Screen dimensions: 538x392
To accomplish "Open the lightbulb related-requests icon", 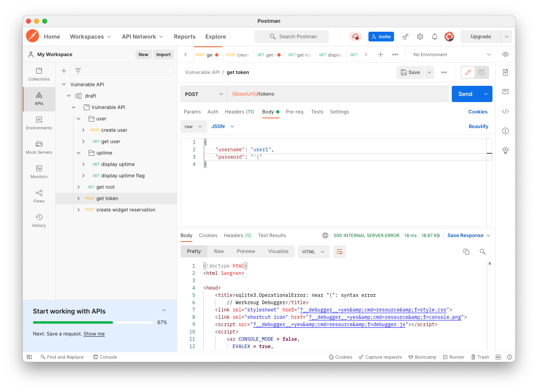I will coord(505,150).
